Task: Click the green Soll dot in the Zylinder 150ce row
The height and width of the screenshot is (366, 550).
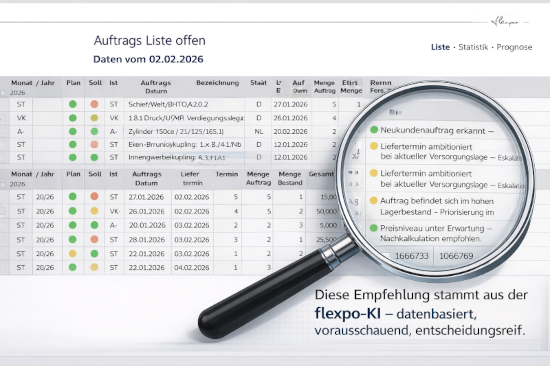Action: pos(94,132)
